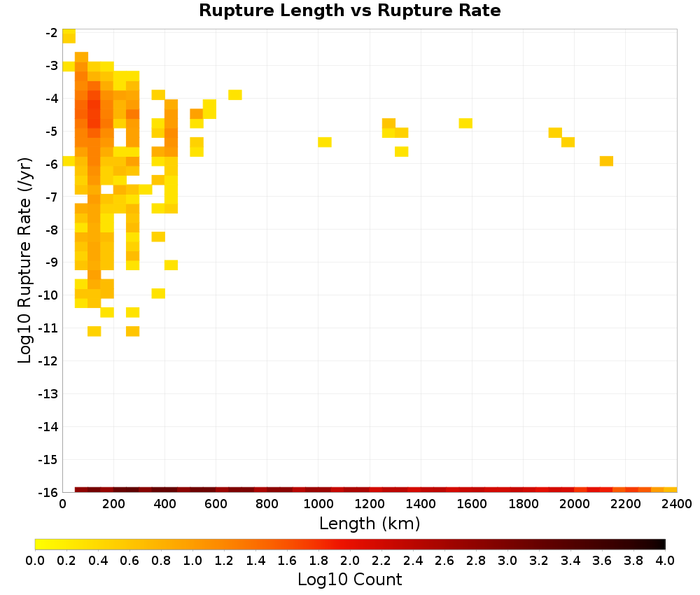The image size is (700, 595).
Task: Click the colorbar tick label "0.0"
Action: tap(35, 561)
